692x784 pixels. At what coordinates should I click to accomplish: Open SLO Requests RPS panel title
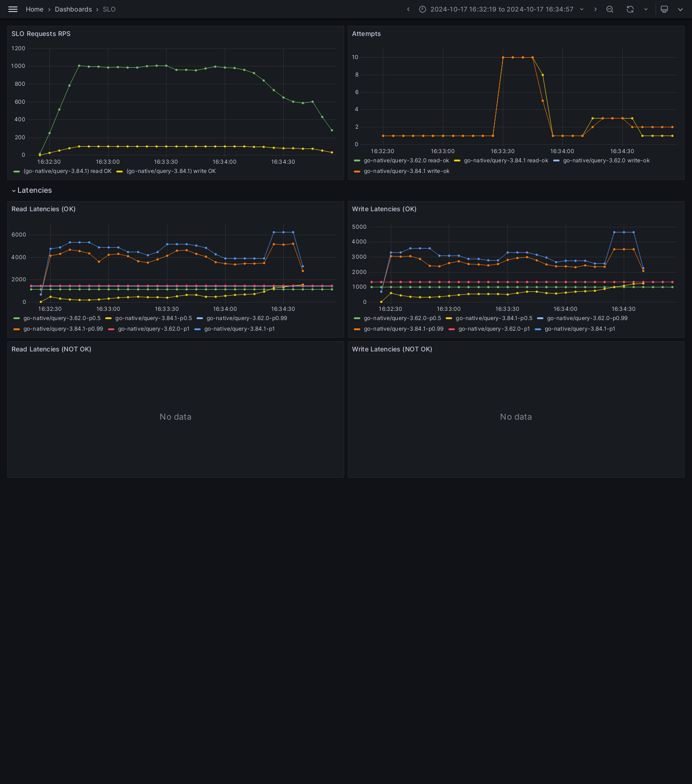41,34
